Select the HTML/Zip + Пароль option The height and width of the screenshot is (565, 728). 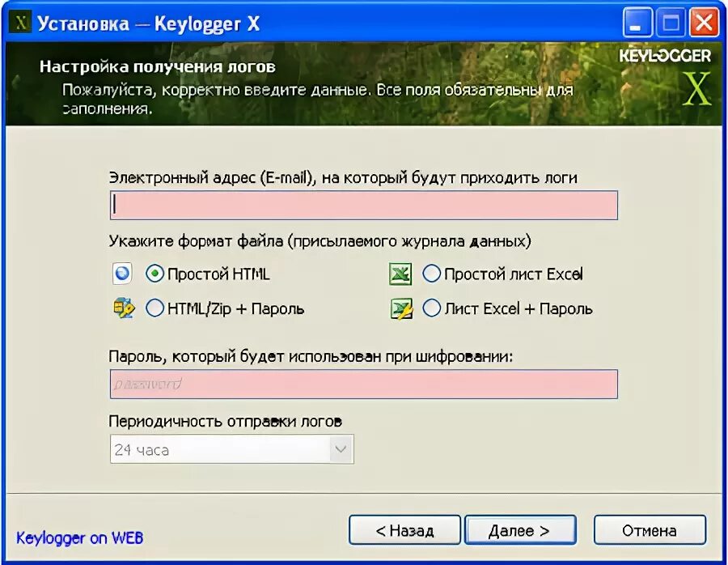coord(154,308)
